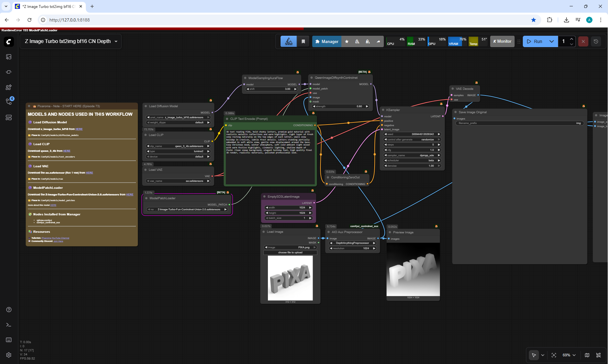Click the Z Image Turbo browser tab

click(x=48, y=6)
